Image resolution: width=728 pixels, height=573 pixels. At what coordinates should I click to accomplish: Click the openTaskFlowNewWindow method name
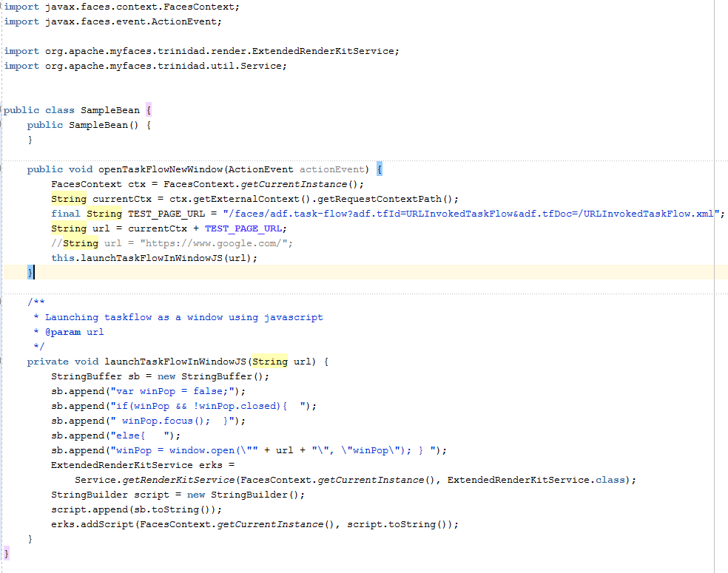coord(166,169)
